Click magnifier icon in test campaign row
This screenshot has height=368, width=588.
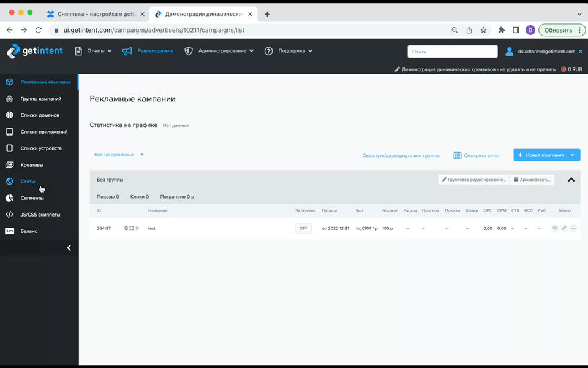pyautogui.click(x=555, y=228)
